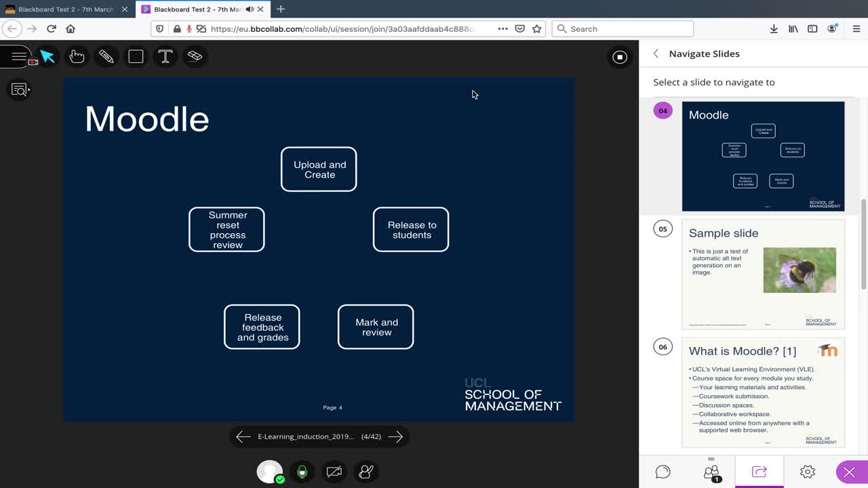Click the Mark and review box
The image size is (868, 488).
coord(376,327)
